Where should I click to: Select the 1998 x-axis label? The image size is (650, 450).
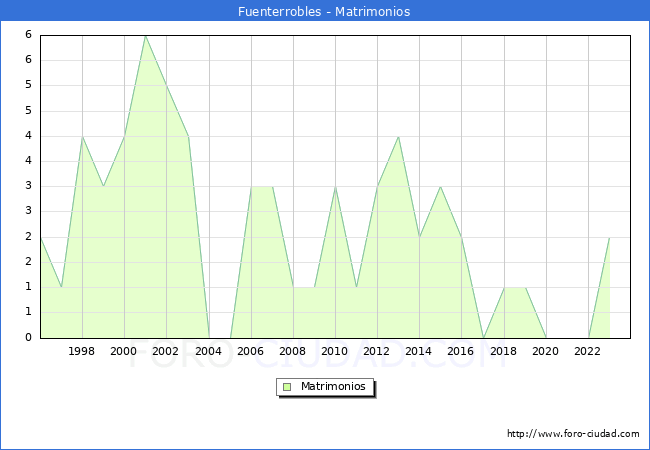tap(82, 351)
